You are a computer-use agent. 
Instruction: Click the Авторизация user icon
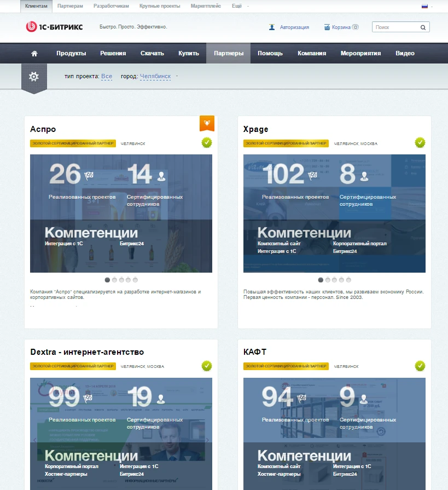click(272, 27)
